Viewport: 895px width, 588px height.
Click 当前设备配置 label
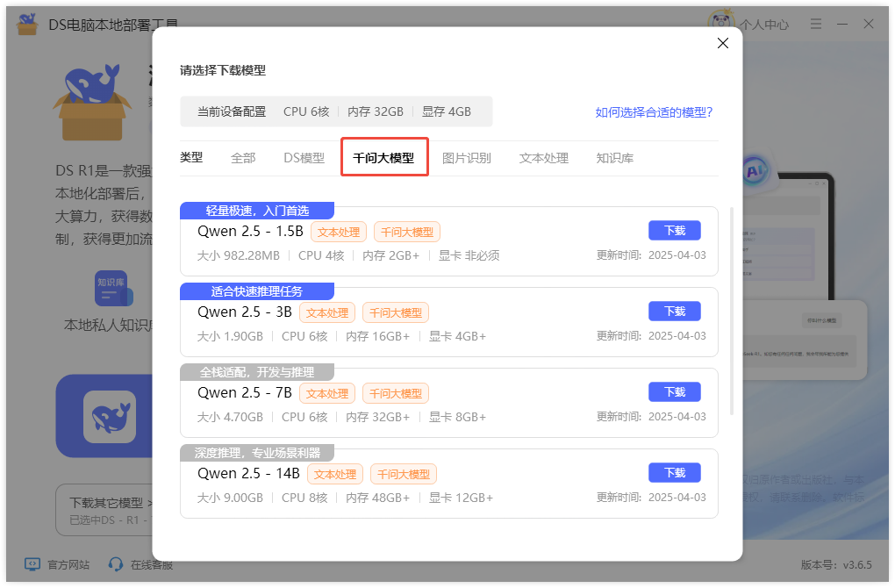coord(232,111)
